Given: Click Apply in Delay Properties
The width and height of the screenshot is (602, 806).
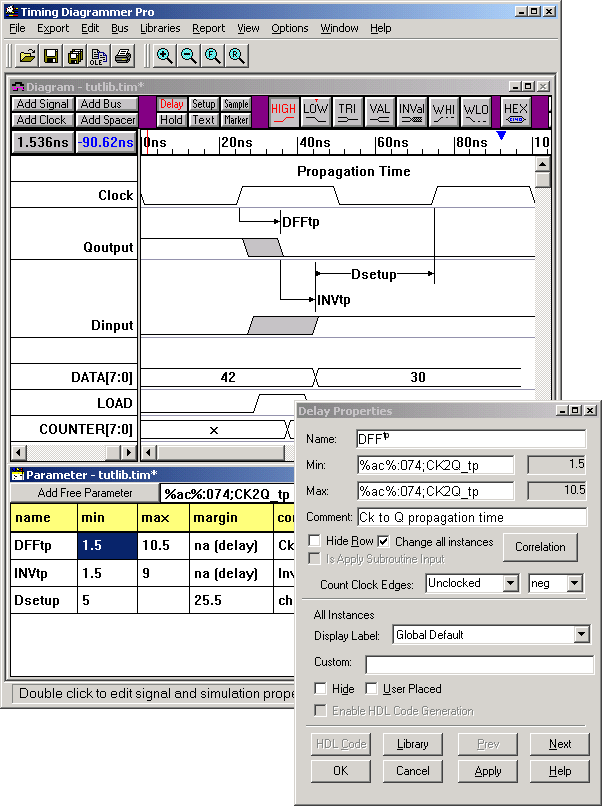Looking at the screenshot, I should point(487,771).
